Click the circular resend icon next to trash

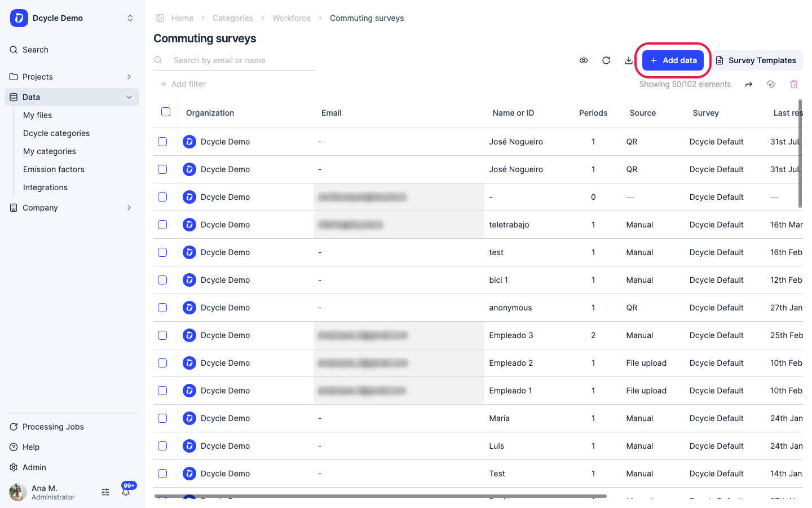tap(771, 84)
